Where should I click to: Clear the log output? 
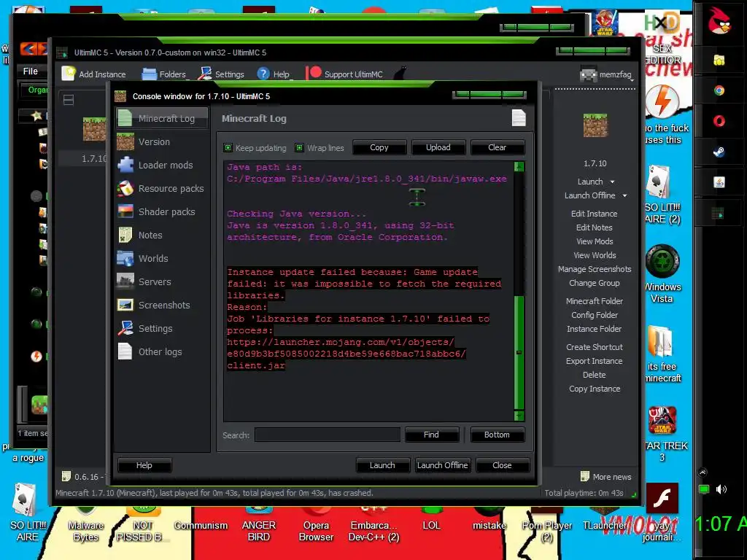[497, 147]
